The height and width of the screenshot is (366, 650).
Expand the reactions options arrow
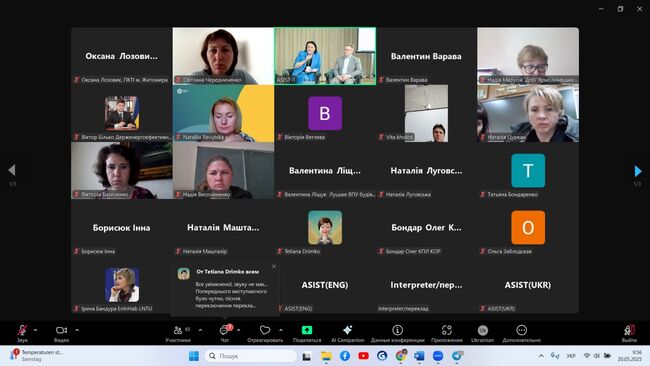click(x=281, y=330)
